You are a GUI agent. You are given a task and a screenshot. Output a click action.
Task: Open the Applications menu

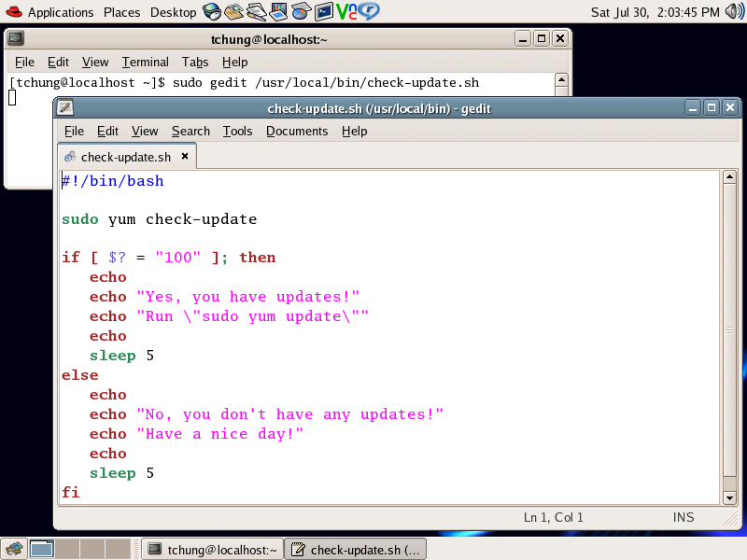(61, 12)
